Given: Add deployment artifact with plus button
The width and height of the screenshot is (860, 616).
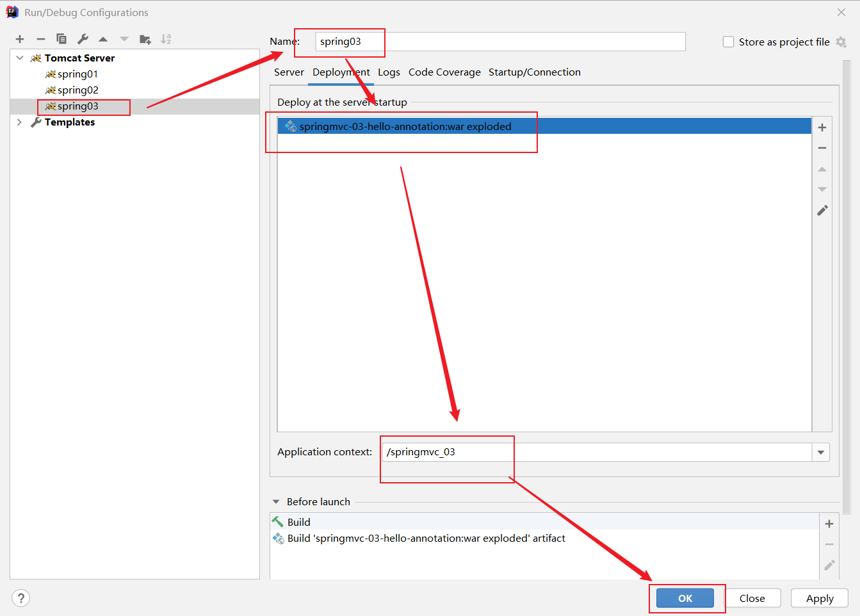Looking at the screenshot, I should (x=822, y=127).
